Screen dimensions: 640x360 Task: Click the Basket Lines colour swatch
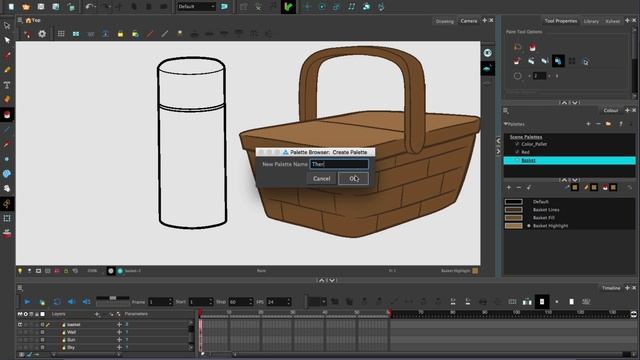(x=513, y=210)
